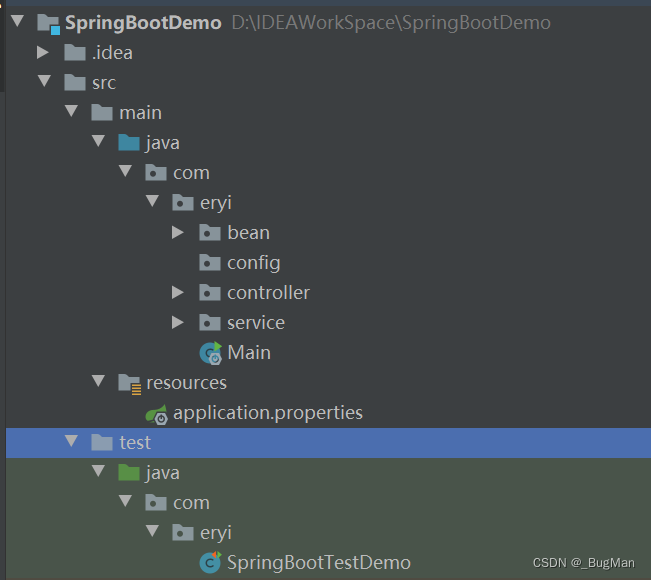Select the .idea folder label
Image resolution: width=651 pixels, height=580 pixels.
pyautogui.click(x=113, y=53)
